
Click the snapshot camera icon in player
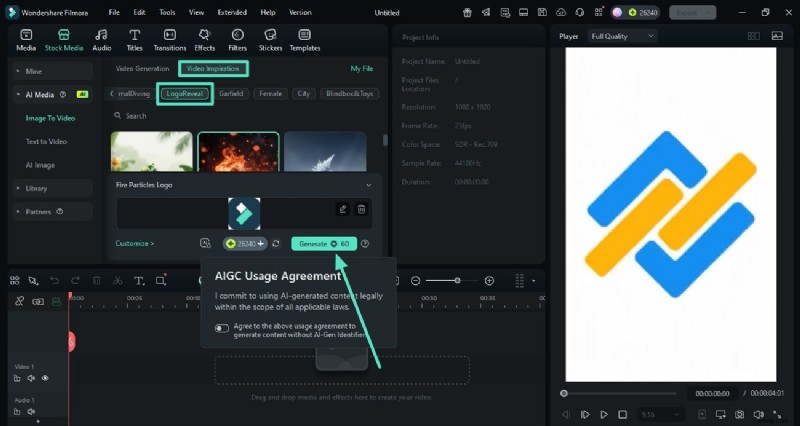click(738, 414)
